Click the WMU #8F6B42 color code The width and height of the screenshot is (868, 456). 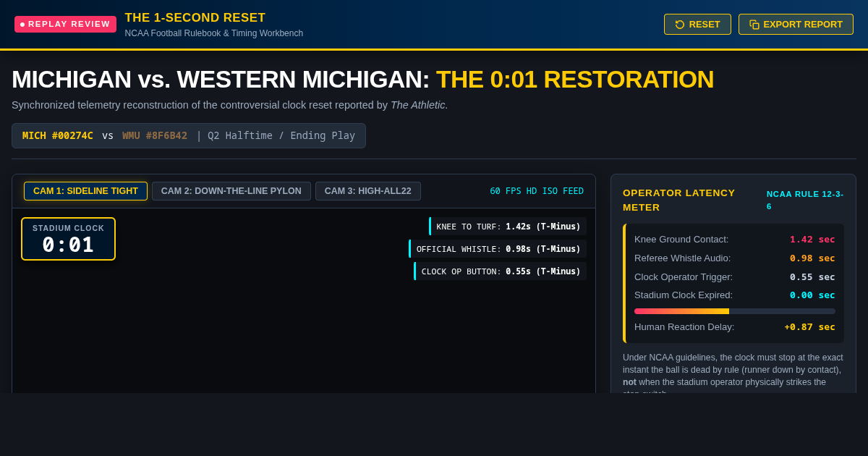pos(155,135)
